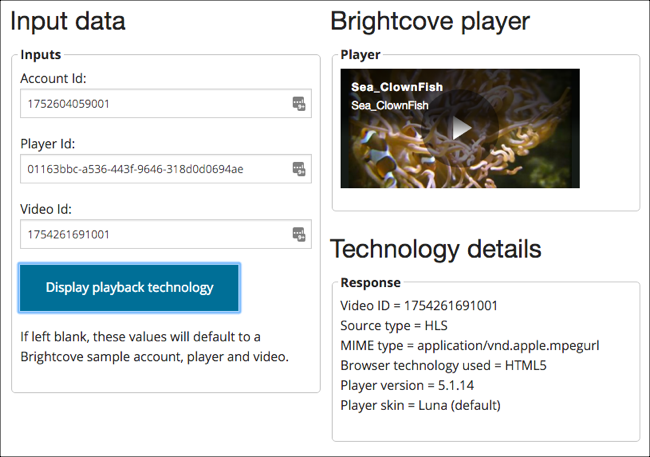This screenshot has height=457, width=650.
Task: Click the 'Inputs' fieldset legend
Action: [x=41, y=55]
